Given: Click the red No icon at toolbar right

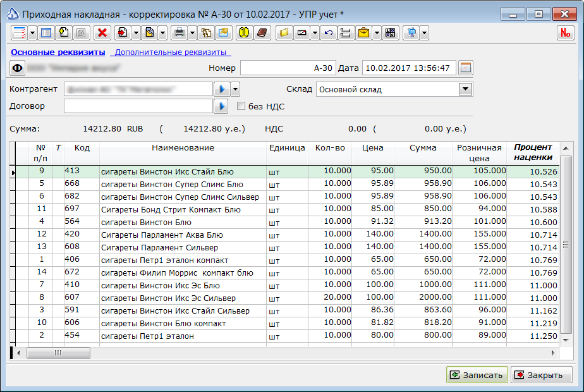Looking at the screenshot, I should pos(566,33).
